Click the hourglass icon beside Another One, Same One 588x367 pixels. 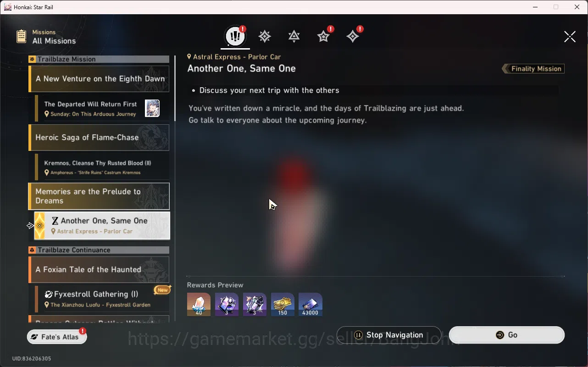pyautogui.click(x=55, y=221)
